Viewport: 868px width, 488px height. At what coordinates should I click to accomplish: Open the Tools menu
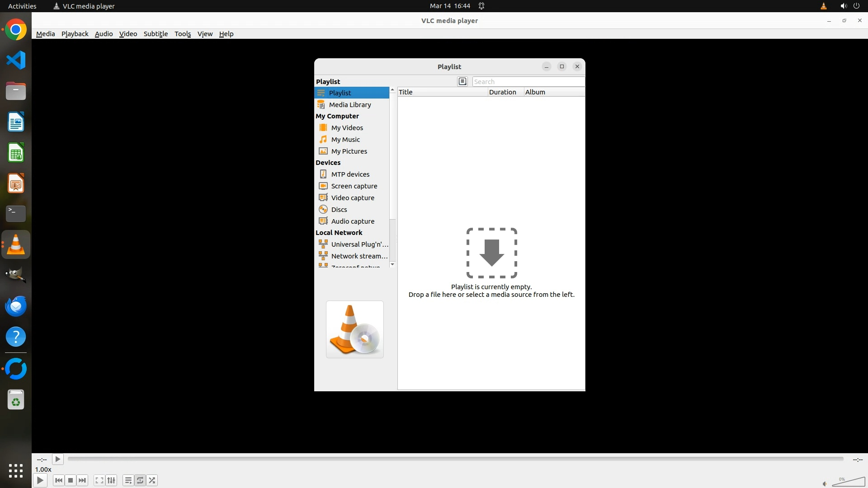coord(183,34)
